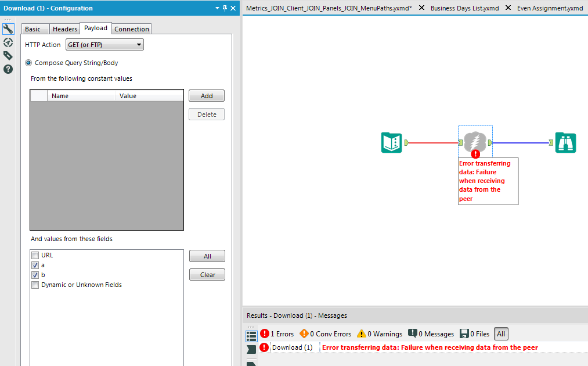Select the tag Annotation icon in the sidebar
The width and height of the screenshot is (588, 366).
8,55
